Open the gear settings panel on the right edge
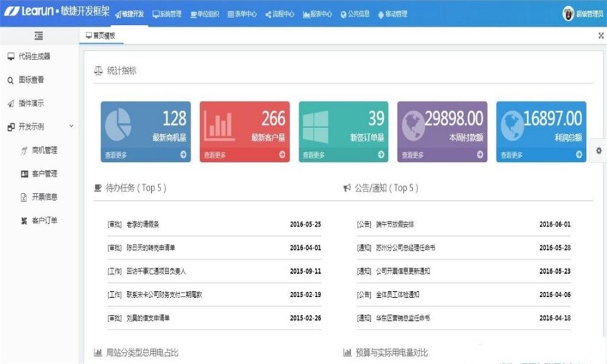Image resolution: width=607 pixels, height=364 pixels. (x=598, y=150)
